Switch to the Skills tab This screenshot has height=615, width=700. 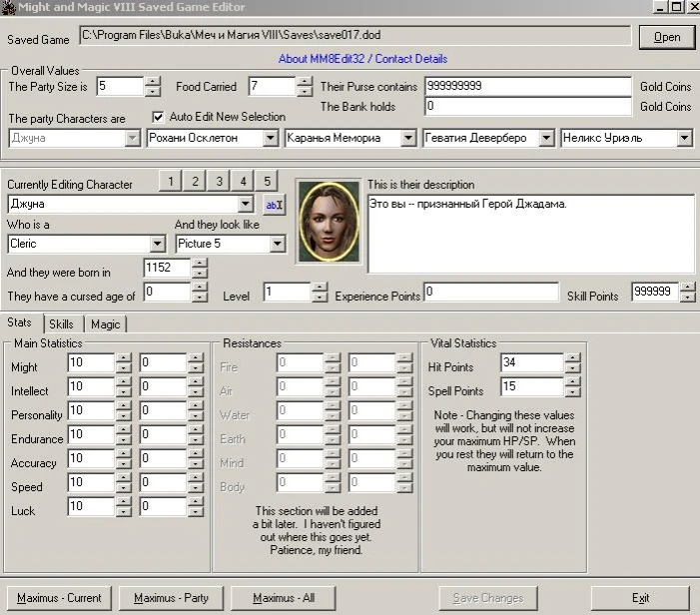point(62,324)
